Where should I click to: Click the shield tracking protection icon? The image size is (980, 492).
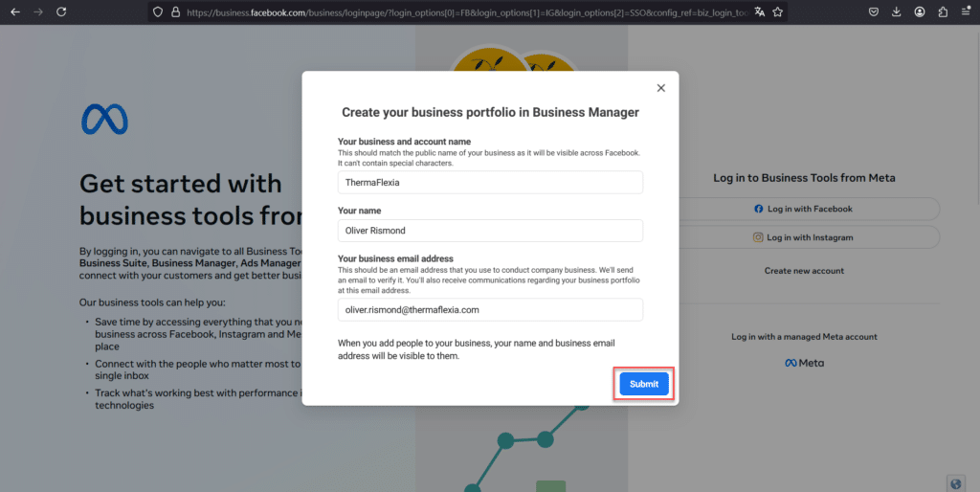[158, 11]
